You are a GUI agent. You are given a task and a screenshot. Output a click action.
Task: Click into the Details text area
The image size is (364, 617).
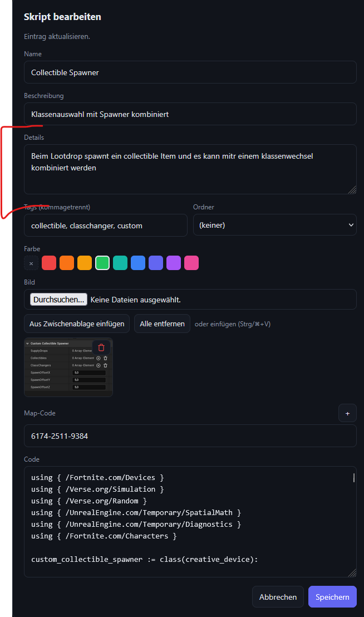[x=190, y=169]
